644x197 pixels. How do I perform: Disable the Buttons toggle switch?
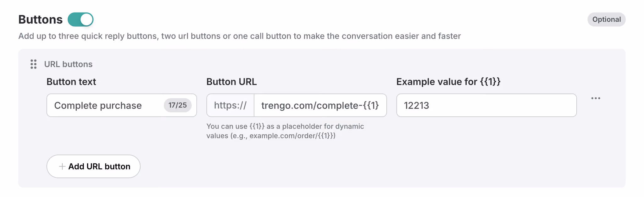pos(80,19)
